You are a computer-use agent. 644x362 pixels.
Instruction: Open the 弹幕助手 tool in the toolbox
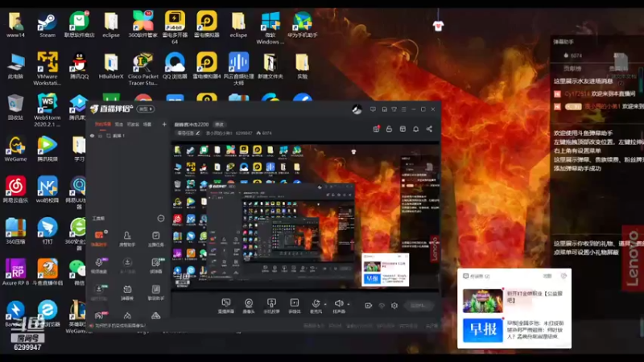click(x=99, y=238)
